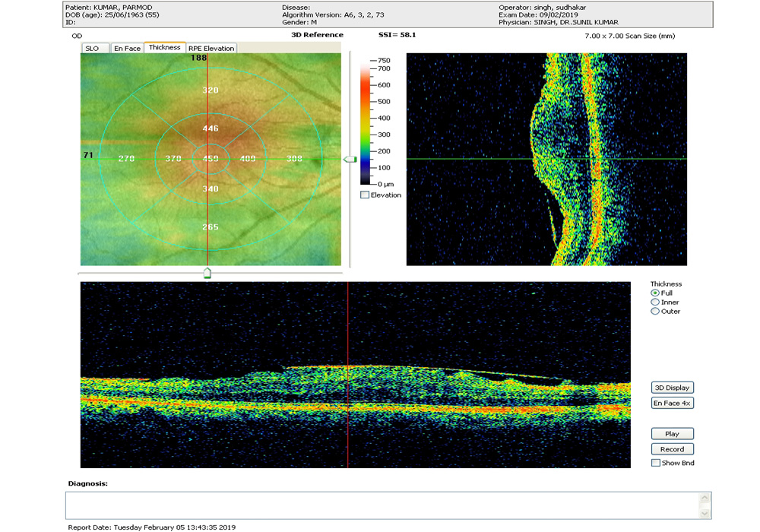Click the 265 inferior outer sector value
Image resolution: width=760 pixels, height=532 pixels.
click(211, 227)
